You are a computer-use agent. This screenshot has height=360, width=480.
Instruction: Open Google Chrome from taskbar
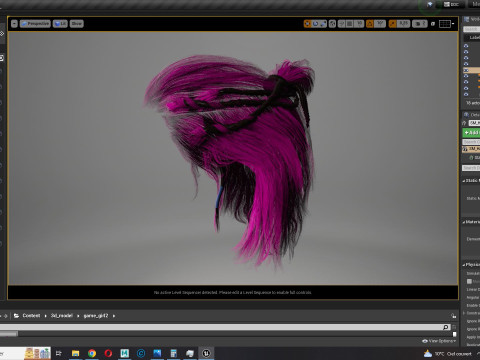[92, 353]
